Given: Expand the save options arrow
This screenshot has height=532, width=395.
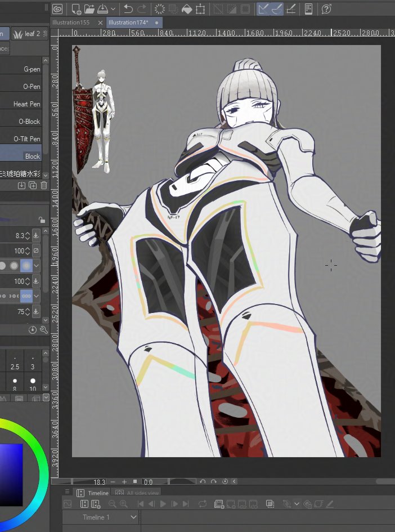Looking at the screenshot, I should click(x=113, y=9).
